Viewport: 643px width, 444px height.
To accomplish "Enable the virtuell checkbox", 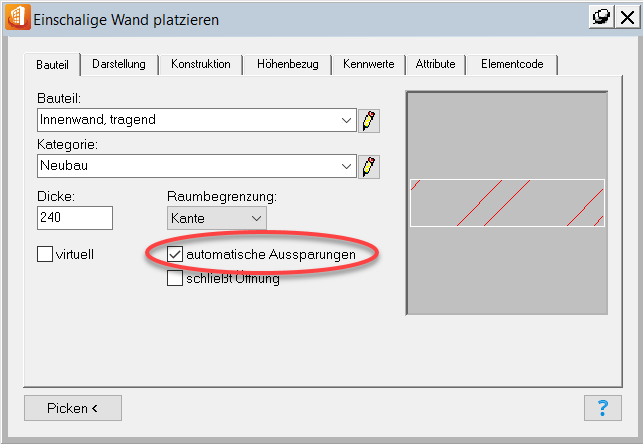I will pyautogui.click(x=45, y=254).
